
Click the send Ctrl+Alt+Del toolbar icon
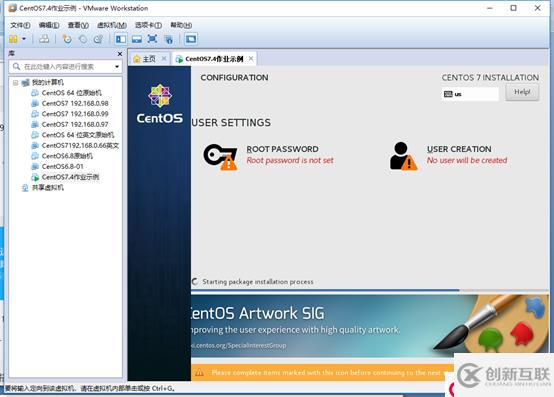tap(44, 39)
